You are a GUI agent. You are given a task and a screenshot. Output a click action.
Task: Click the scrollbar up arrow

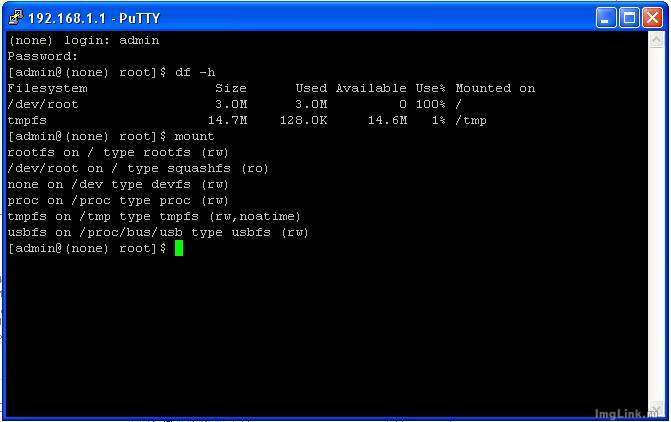pos(655,40)
